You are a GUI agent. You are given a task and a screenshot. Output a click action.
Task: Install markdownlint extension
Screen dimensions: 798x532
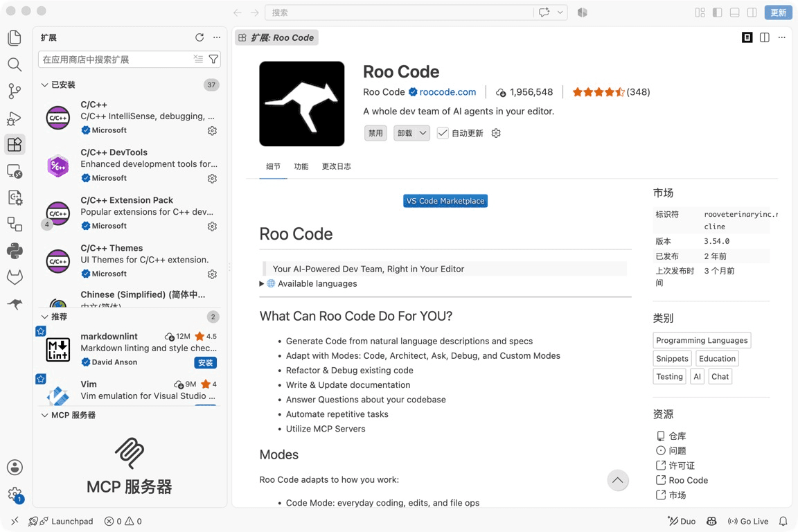pyautogui.click(x=206, y=362)
